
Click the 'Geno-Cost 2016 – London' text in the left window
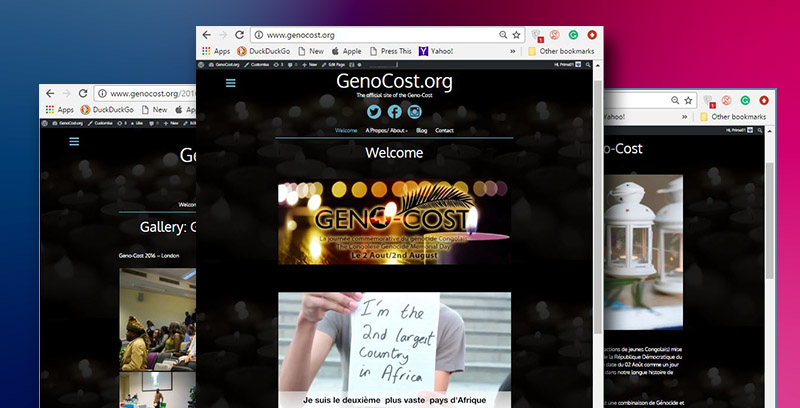coord(149,256)
